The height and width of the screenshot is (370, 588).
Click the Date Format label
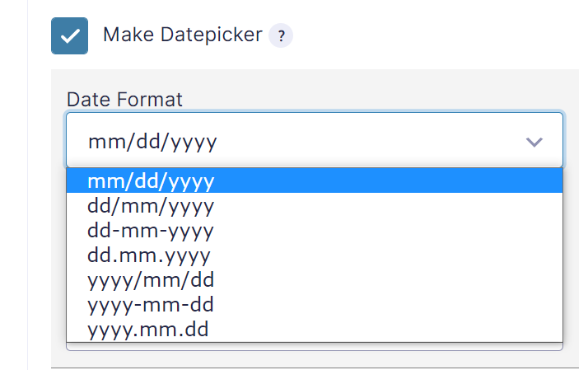(124, 100)
